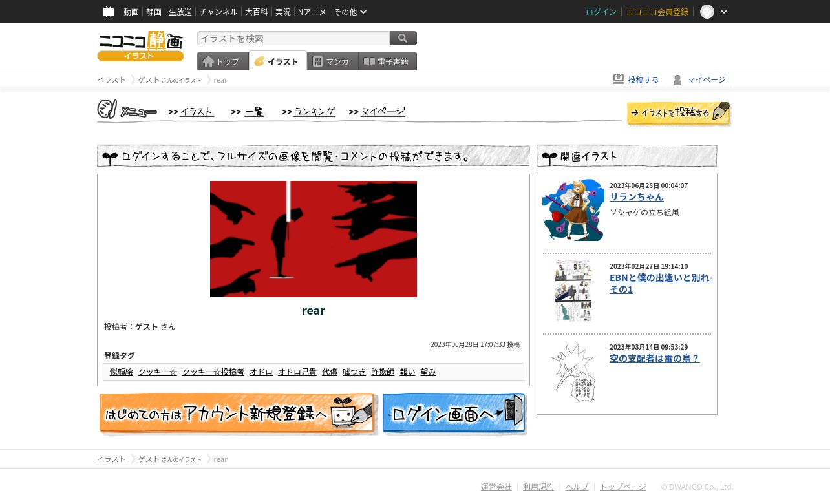Screen dimensions: 830x504
Task: Open the 静画 top menu item
Action: (154, 12)
